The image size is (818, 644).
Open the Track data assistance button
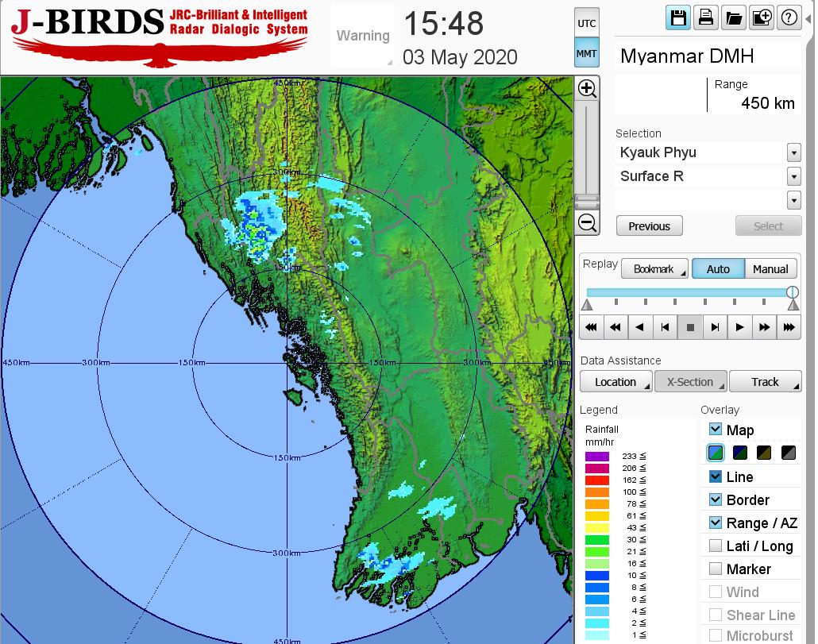[x=765, y=382]
